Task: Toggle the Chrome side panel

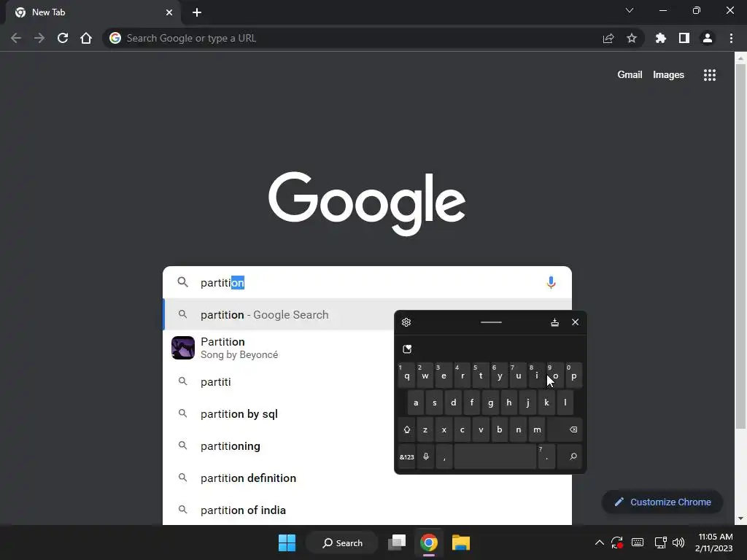Action: click(x=684, y=38)
